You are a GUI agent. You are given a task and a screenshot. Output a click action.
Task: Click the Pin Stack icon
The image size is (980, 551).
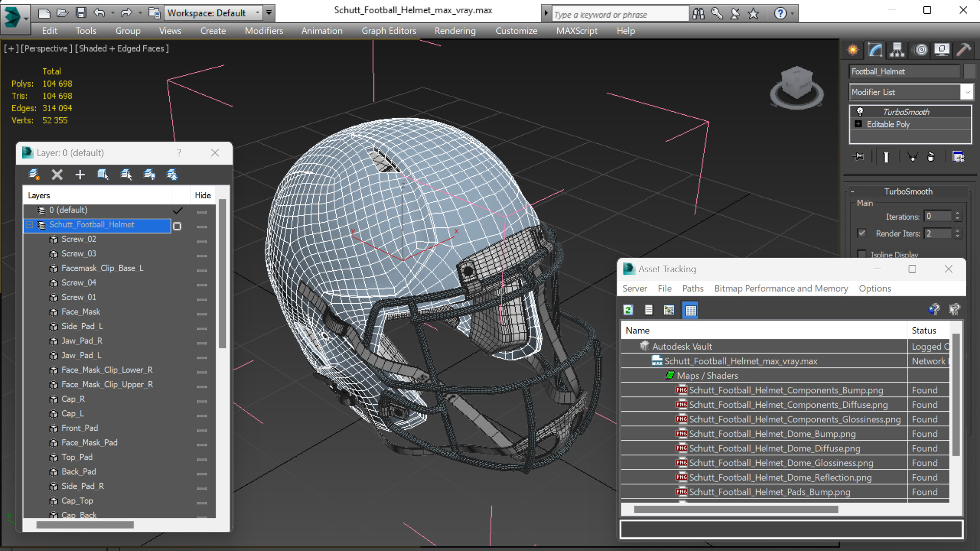click(x=859, y=157)
